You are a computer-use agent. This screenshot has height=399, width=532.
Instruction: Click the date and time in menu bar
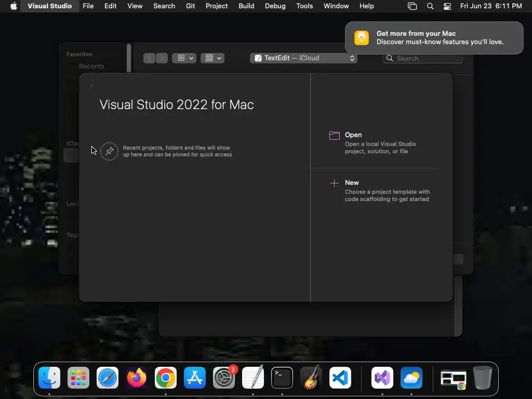[x=490, y=6]
